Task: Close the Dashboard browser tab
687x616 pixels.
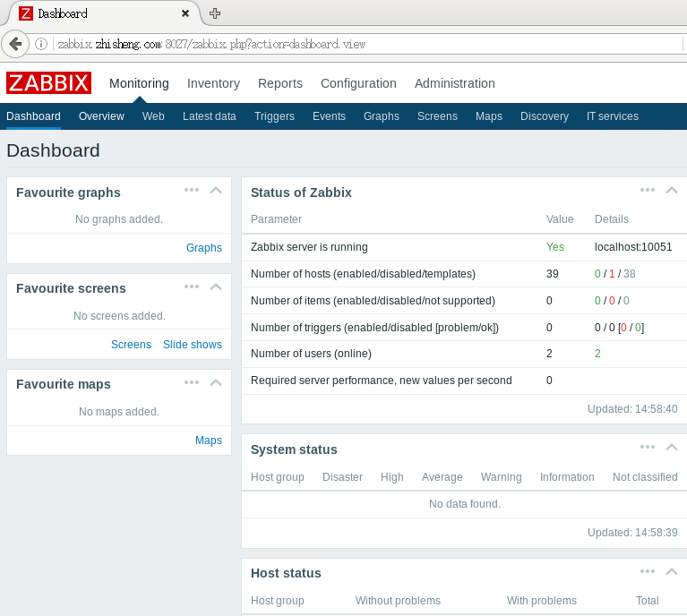Action: [185, 13]
